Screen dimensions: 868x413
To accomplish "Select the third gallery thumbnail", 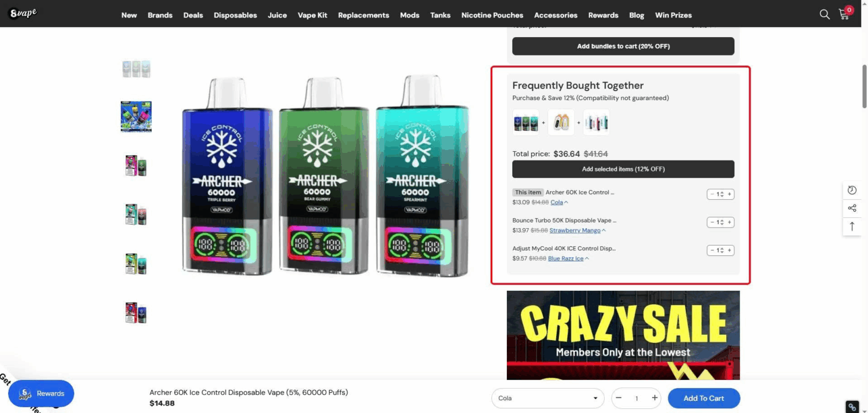I will (136, 166).
